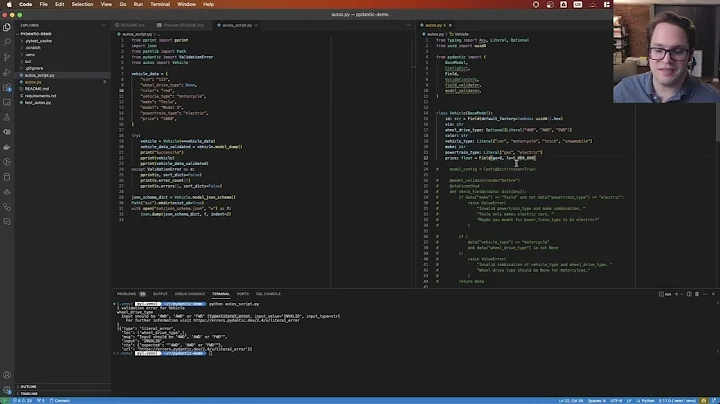Switch to the Preview README.md tab
The width and height of the screenshot is (720, 404).
[183, 25]
